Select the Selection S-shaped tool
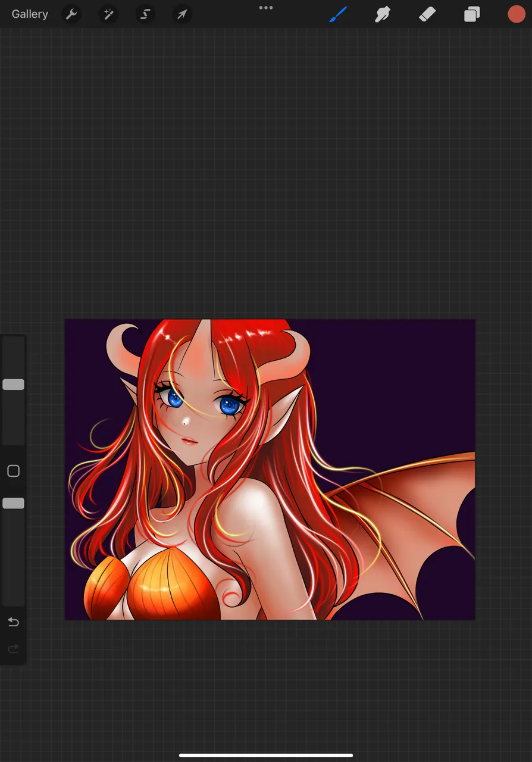The image size is (532, 762). (x=145, y=14)
